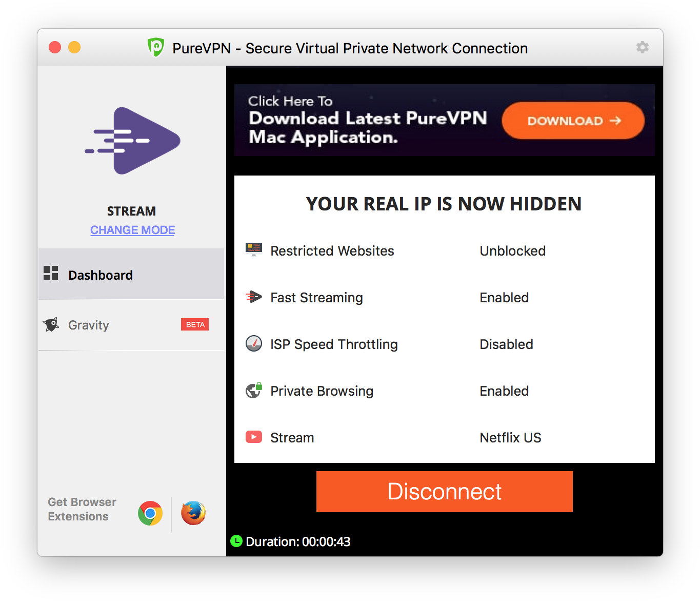
Task: Click the Fast Streaming arrow icon
Action: pyautogui.click(x=254, y=297)
